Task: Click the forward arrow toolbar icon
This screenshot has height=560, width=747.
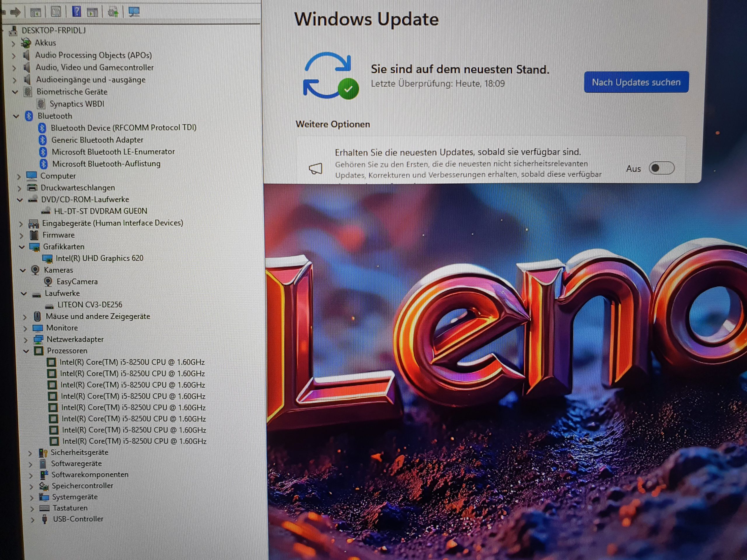Action: pos(15,13)
